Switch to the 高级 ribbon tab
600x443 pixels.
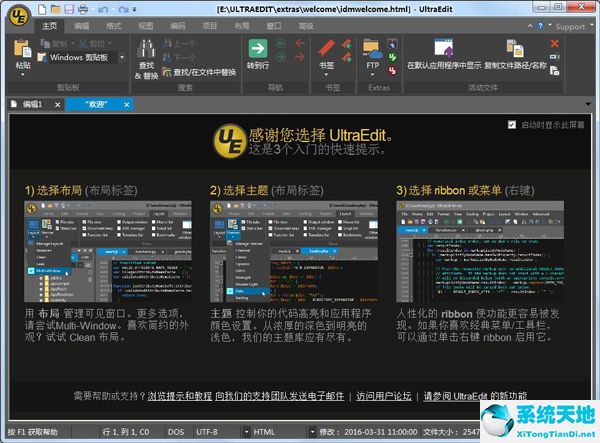click(306, 26)
